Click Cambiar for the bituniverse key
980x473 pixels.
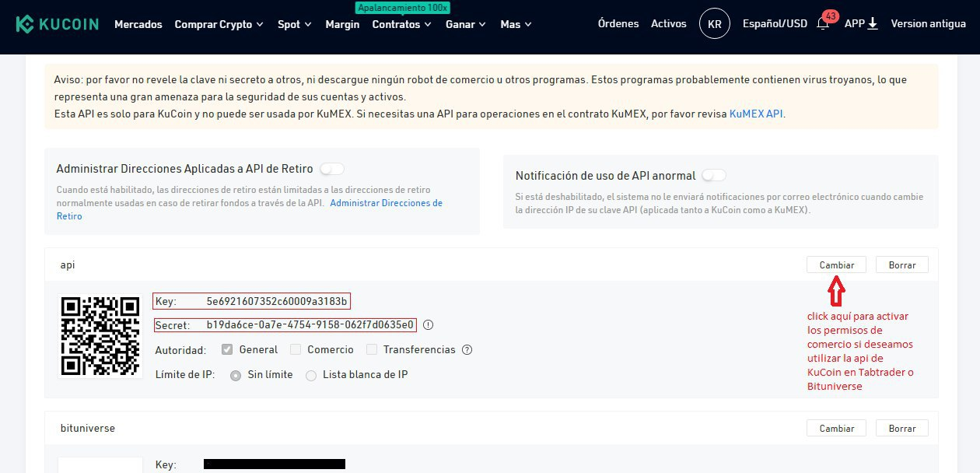pyautogui.click(x=837, y=429)
